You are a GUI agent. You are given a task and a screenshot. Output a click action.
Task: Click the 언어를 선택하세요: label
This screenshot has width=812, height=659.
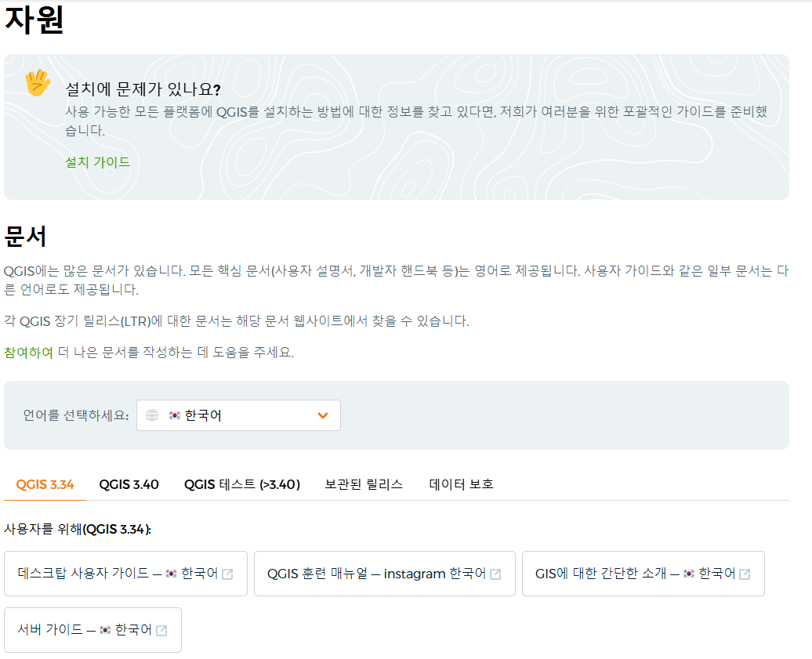click(x=76, y=415)
